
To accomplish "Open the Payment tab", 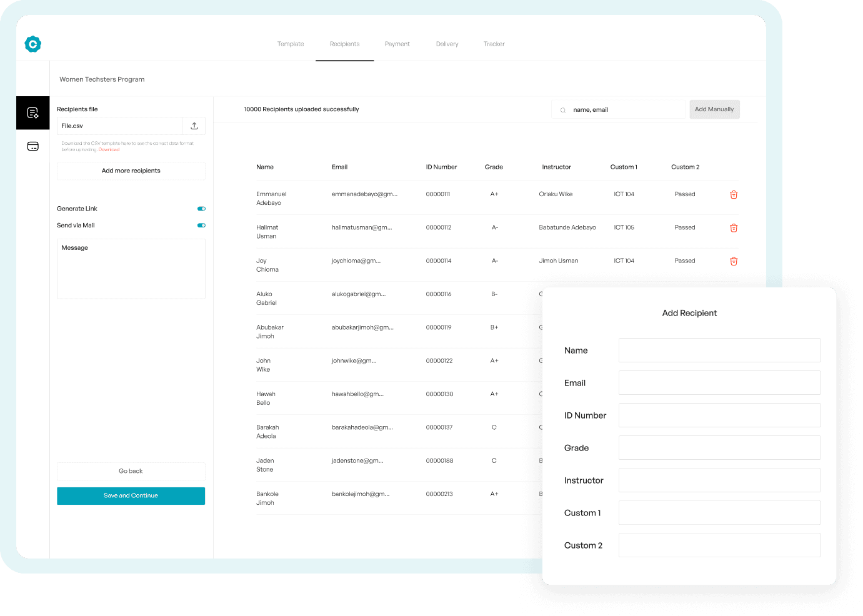I will click(x=397, y=44).
